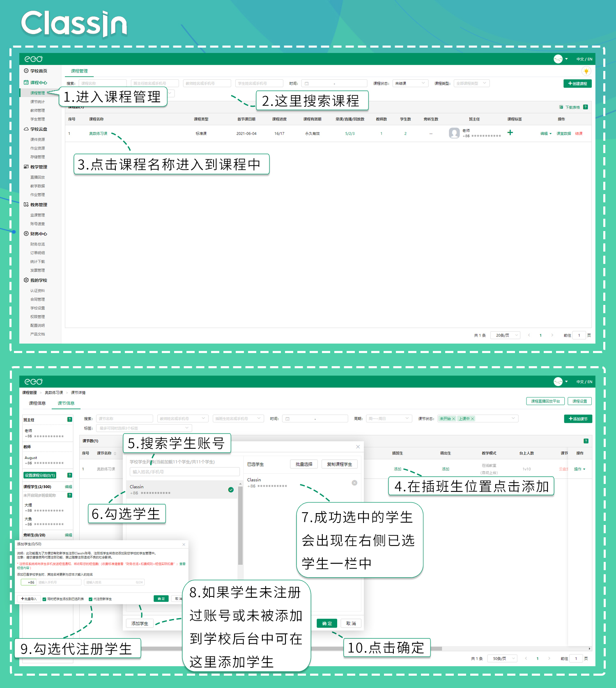Click the ego logo in top screenshot header

click(x=33, y=59)
